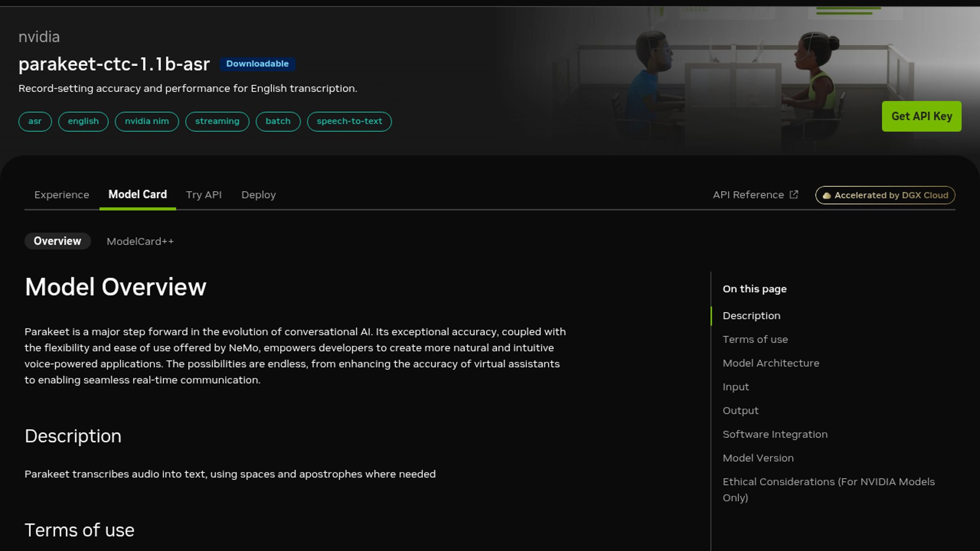Screen dimensions: 980x551
Task: Click the Model Version outline link
Action: (758, 458)
